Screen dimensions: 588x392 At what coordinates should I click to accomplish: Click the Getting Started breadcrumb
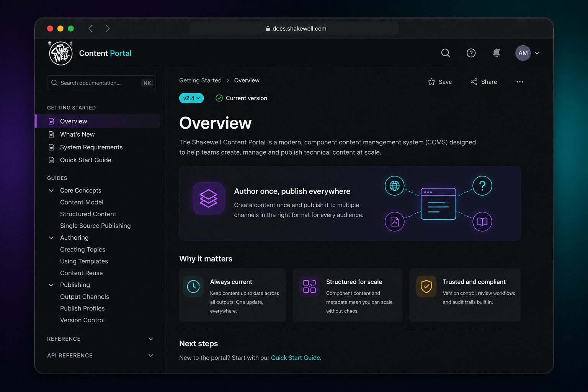[x=200, y=80]
